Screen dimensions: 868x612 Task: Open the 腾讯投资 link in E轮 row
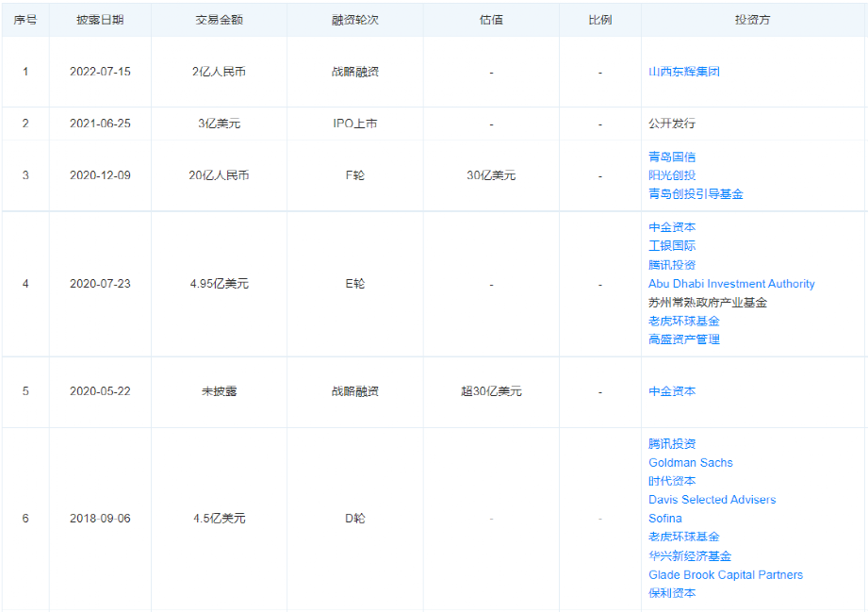[x=674, y=265]
